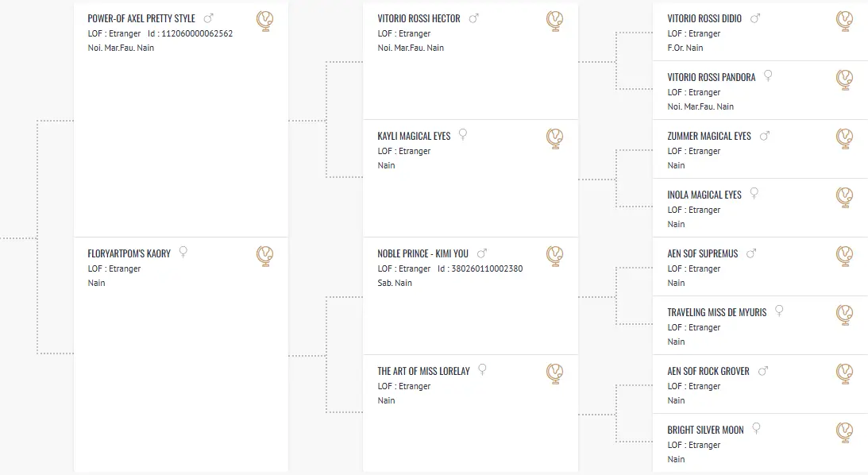Open POWER-OF AXEL PRETTY STYLE dog name

pos(141,19)
